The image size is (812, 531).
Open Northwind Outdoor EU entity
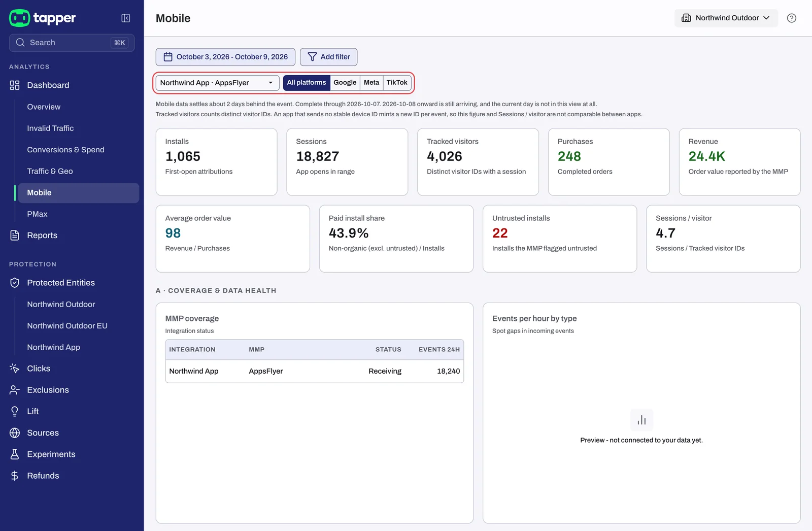pos(67,326)
